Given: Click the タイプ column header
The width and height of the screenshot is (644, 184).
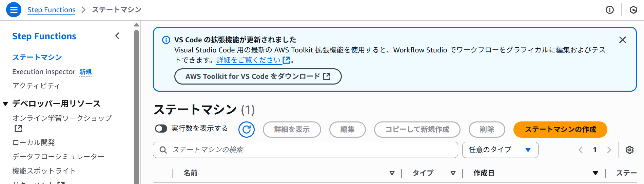Looking at the screenshot, I should (423, 173).
